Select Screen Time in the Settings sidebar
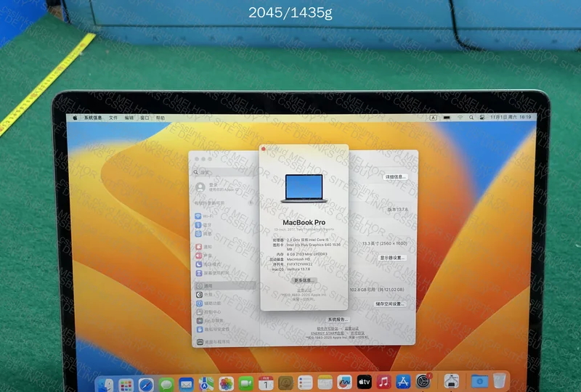The image size is (581, 392). 224,273
